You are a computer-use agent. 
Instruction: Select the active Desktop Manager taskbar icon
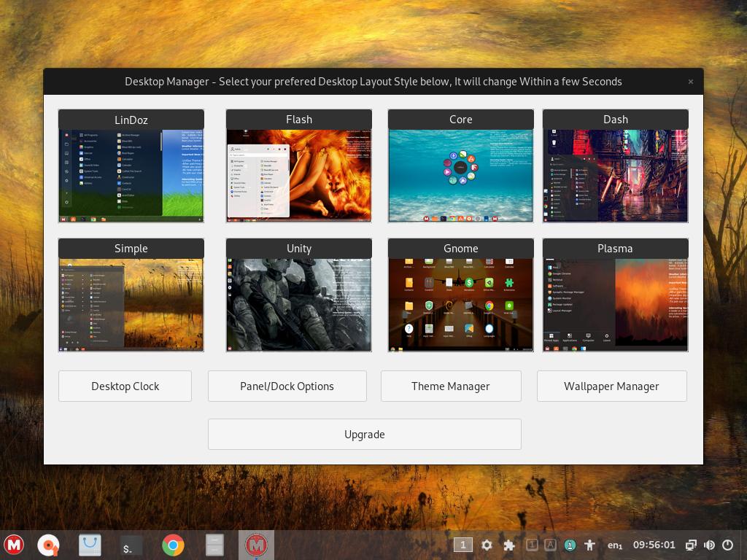point(256,545)
